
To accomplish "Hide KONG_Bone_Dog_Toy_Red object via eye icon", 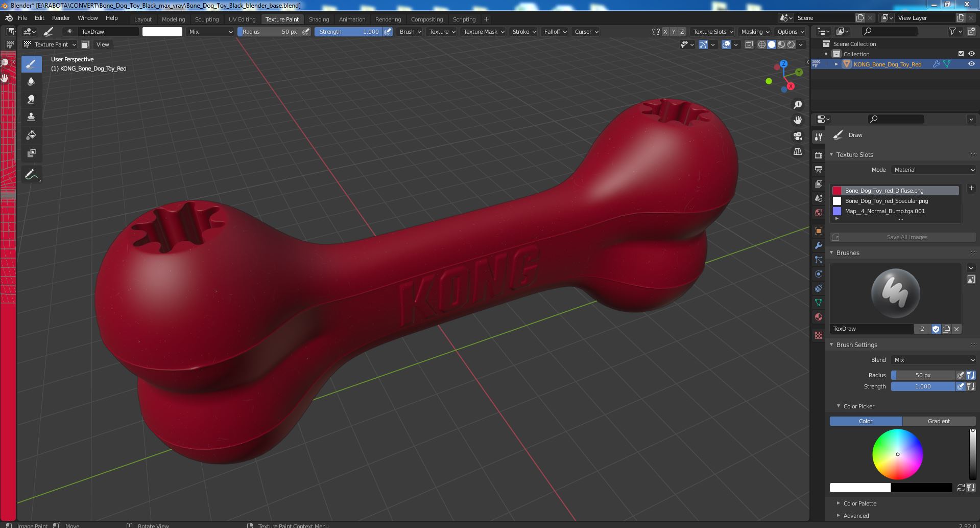I will point(971,64).
